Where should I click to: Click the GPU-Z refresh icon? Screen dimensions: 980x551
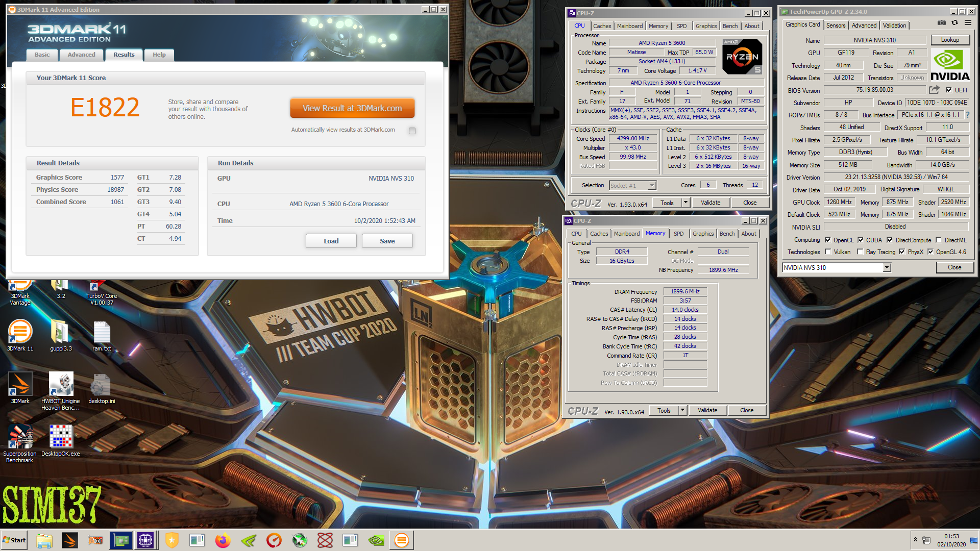pos(954,23)
